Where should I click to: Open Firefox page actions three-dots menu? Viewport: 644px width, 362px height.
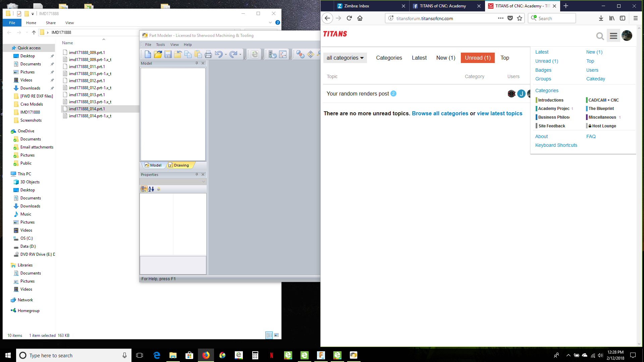coord(500,18)
